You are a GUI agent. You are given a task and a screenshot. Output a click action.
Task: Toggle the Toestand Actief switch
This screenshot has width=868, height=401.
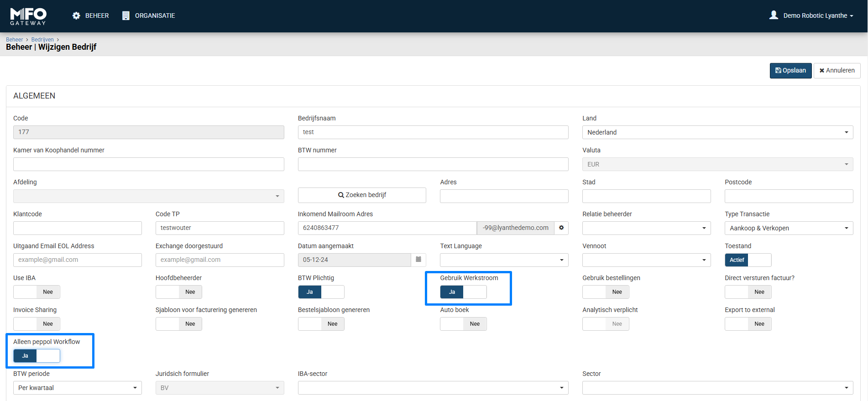click(x=748, y=260)
